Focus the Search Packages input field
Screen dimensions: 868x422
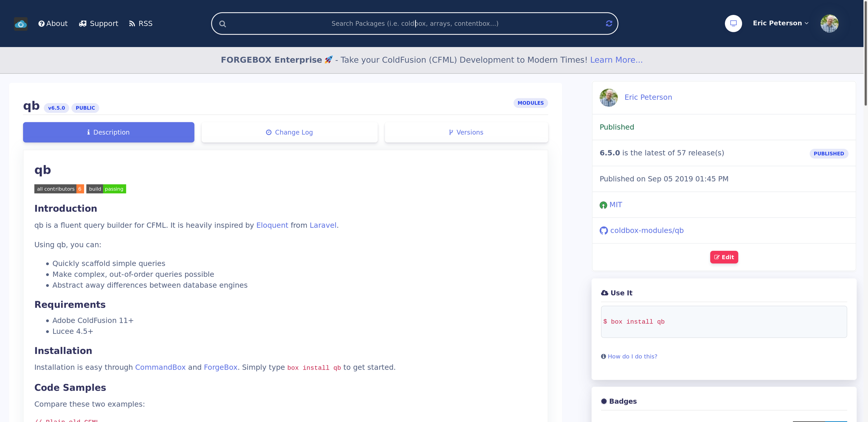coord(415,24)
